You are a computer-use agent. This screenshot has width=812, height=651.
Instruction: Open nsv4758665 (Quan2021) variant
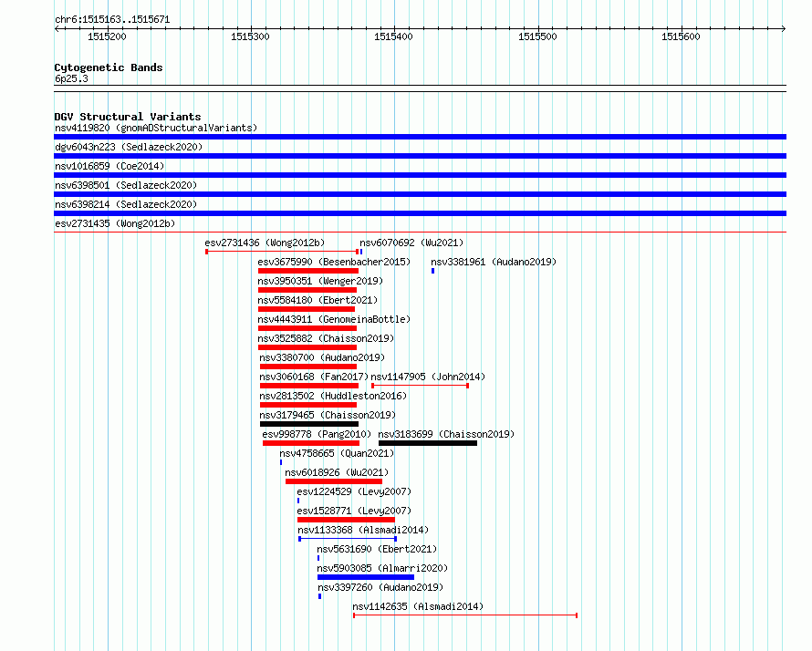(x=337, y=453)
